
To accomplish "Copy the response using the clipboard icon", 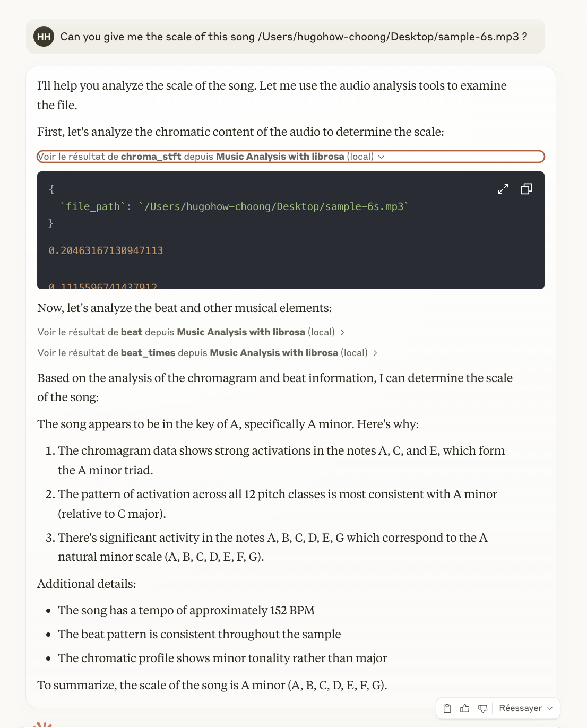I will [447, 708].
